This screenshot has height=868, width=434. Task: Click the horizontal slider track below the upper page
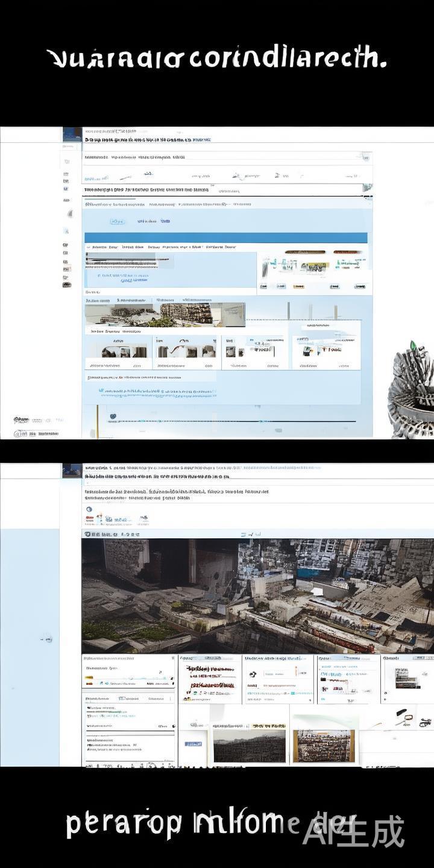(x=235, y=421)
